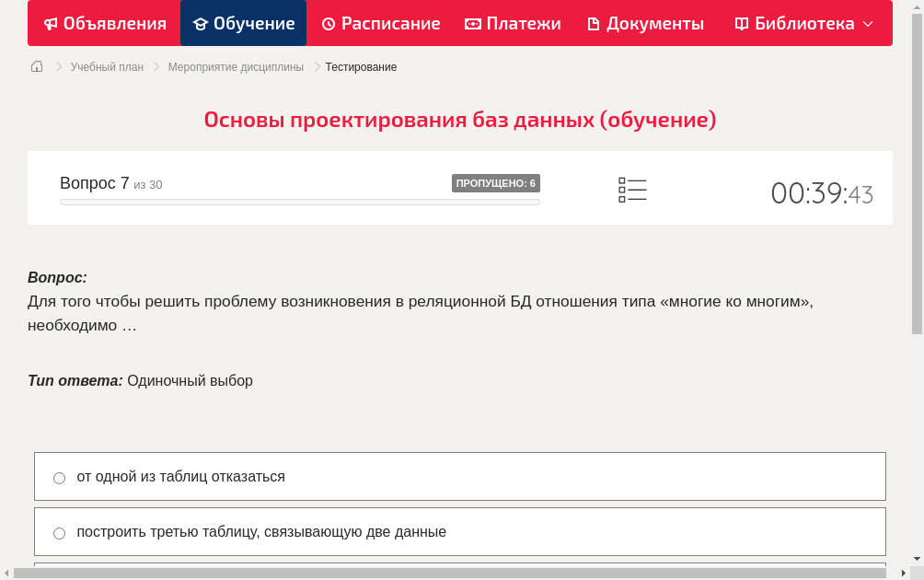Viewport: 924px width, 580px height.
Task: Click the ПРОПУЩЕНО: 6 badge
Action: (497, 182)
